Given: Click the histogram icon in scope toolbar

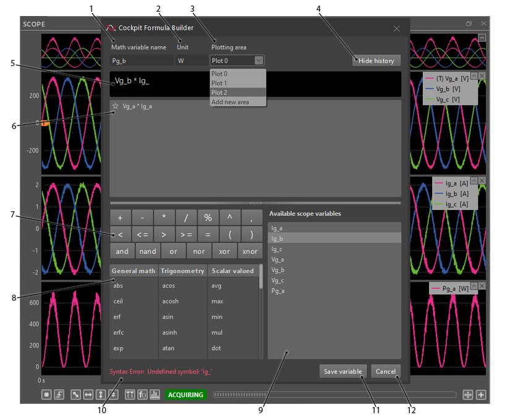Looking at the screenshot, I should click(155, 395).
